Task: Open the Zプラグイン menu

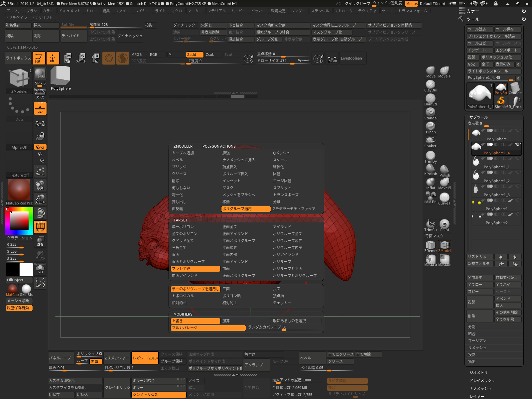Action: pos(16,18)
